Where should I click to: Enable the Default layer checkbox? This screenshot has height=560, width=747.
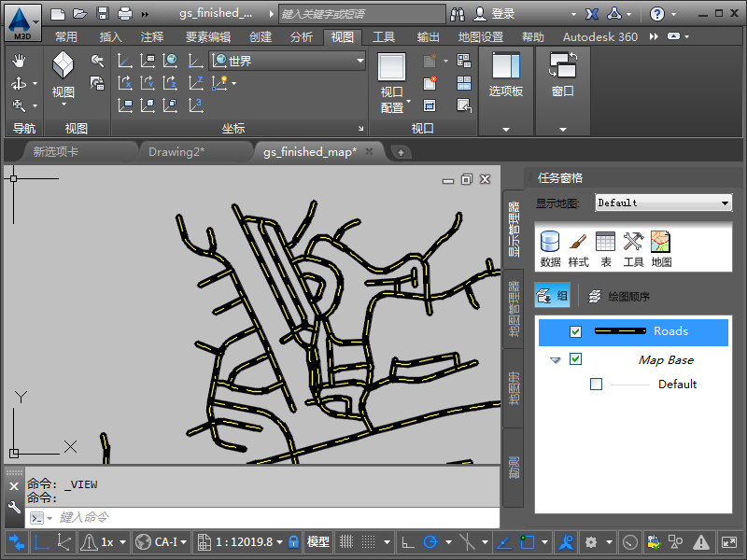597,385
